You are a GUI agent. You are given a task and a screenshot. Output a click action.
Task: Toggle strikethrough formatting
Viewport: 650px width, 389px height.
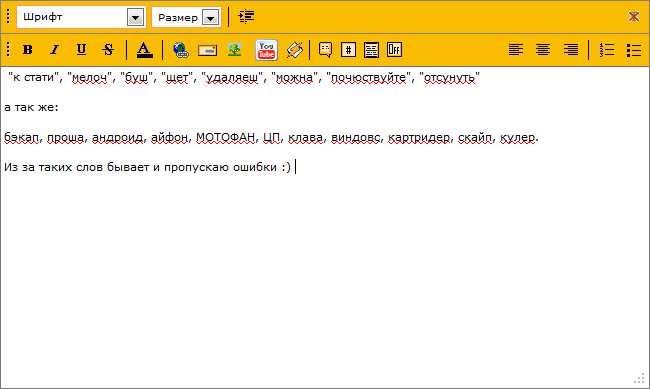(x=108, y=50)
